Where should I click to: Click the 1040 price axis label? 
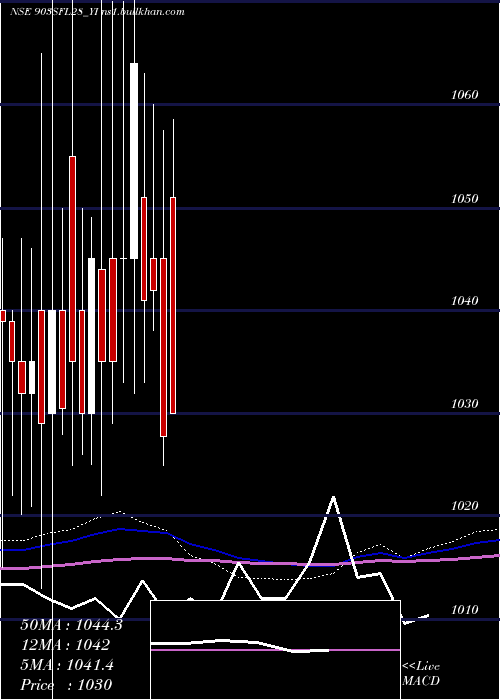pos(465,301)
